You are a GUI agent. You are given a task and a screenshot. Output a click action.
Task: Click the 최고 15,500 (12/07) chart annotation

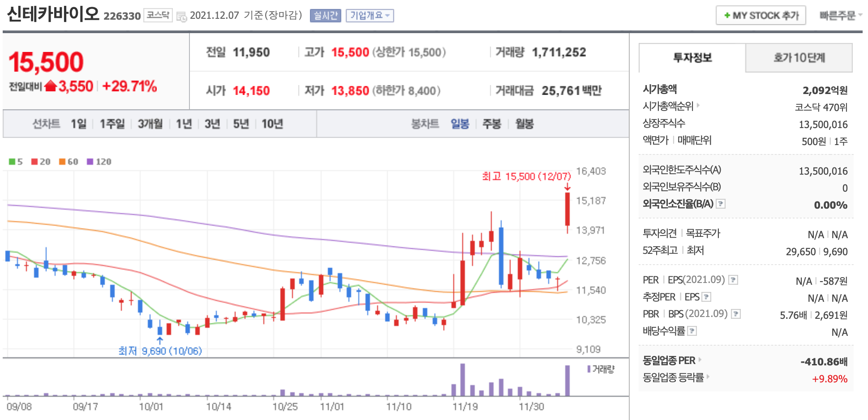pos(527,176)
